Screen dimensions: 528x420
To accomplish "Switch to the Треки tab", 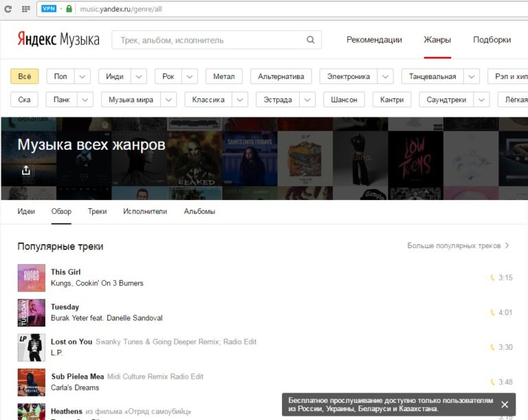I will point(98,212).
